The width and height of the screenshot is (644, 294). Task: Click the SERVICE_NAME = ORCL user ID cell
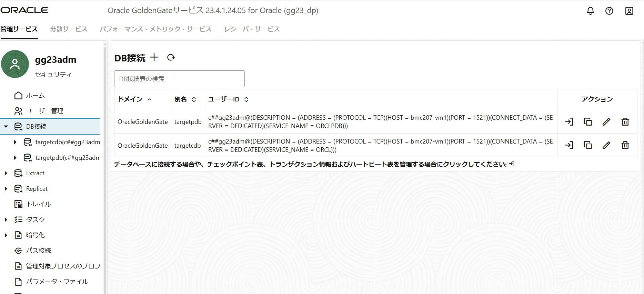[x=381, y=146]
